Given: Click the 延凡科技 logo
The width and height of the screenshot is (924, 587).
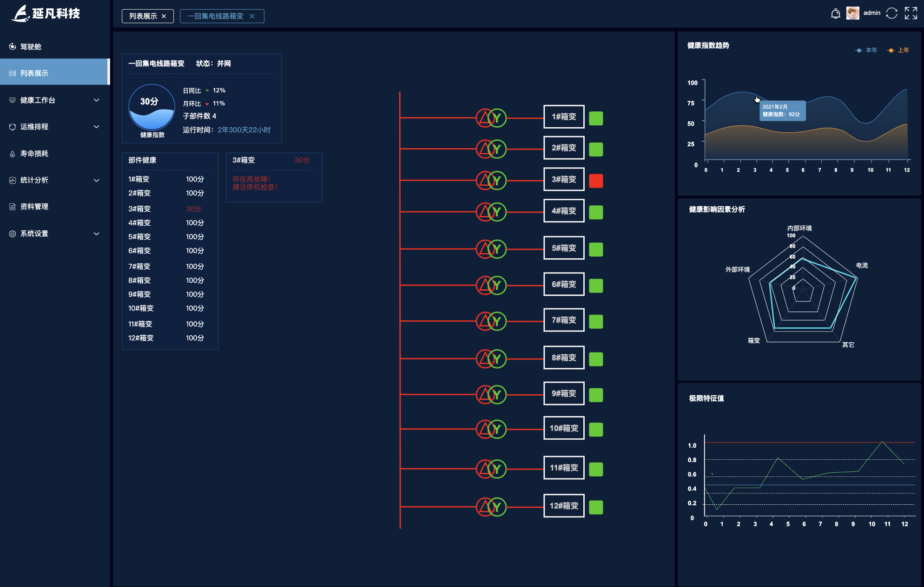Looking at the screenshot, I should pyautogui.click(x=46, y=13).
